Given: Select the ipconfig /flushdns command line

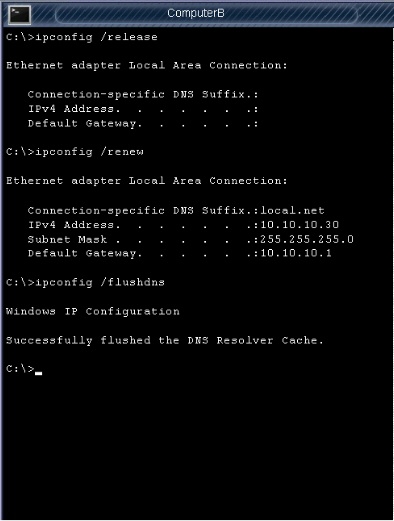Looking at the screenshot, I should (x=85, y=282).
